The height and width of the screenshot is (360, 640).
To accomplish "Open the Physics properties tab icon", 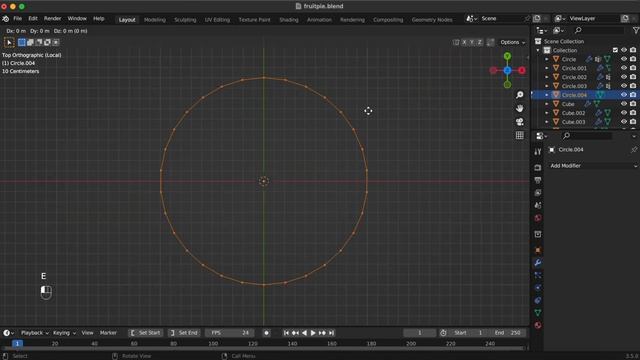I will [538, 288].
